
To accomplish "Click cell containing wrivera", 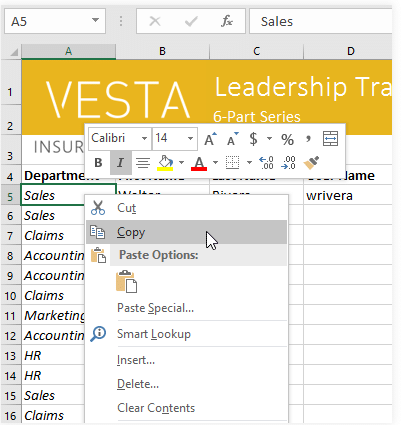I will (348, 195).
